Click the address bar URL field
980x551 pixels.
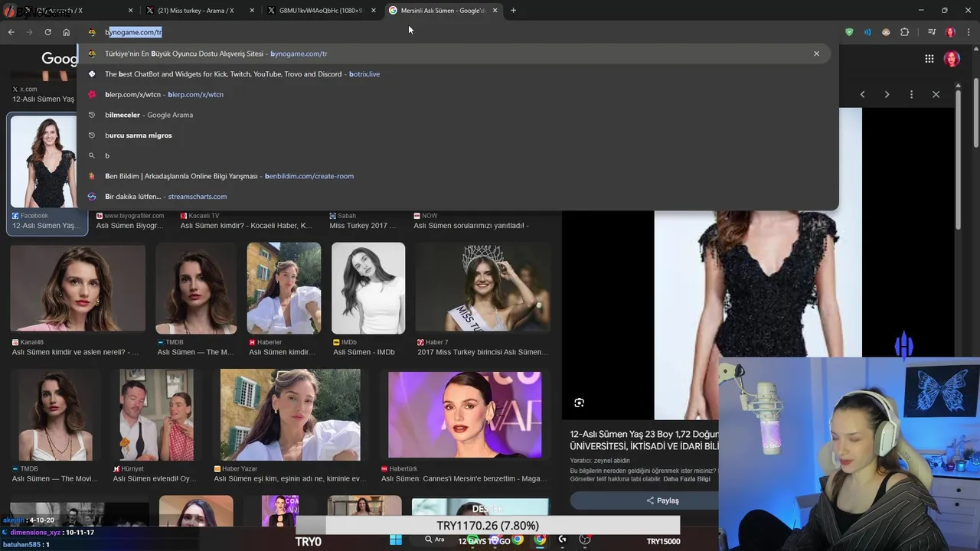point(459,32)
